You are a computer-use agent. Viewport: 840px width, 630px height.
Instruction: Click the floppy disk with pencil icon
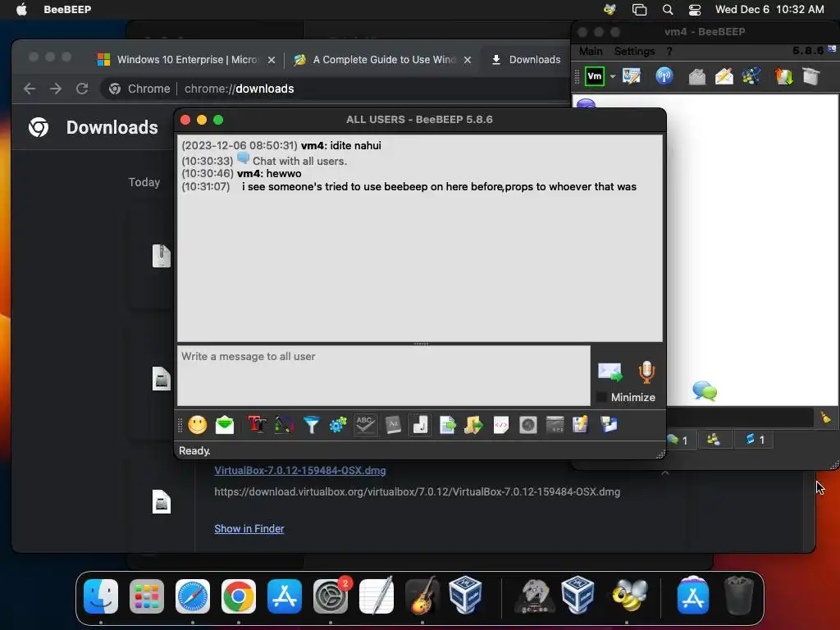581,425
